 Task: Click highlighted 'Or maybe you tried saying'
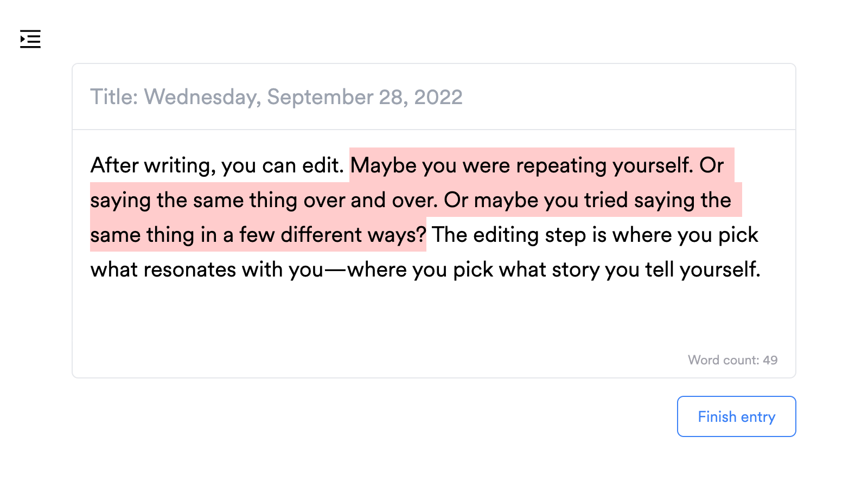point(570,200)
